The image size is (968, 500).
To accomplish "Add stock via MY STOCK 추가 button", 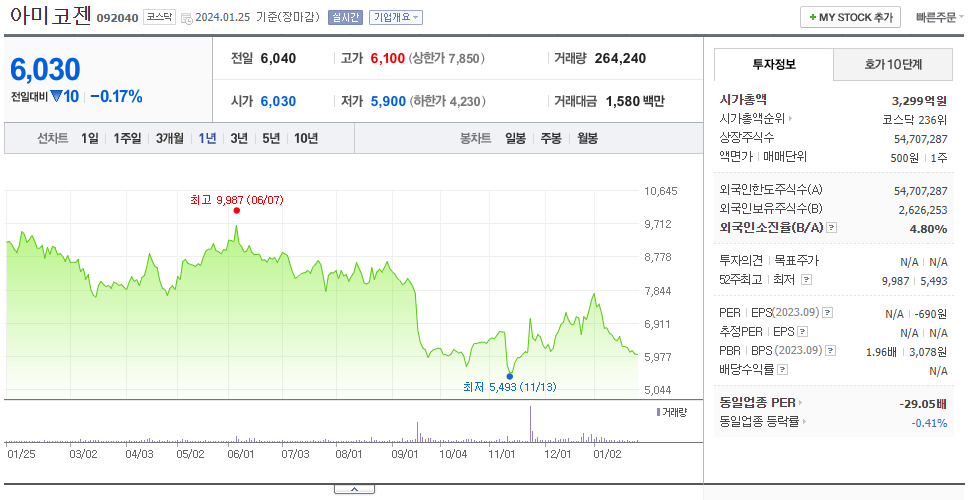I will point(851,17).
